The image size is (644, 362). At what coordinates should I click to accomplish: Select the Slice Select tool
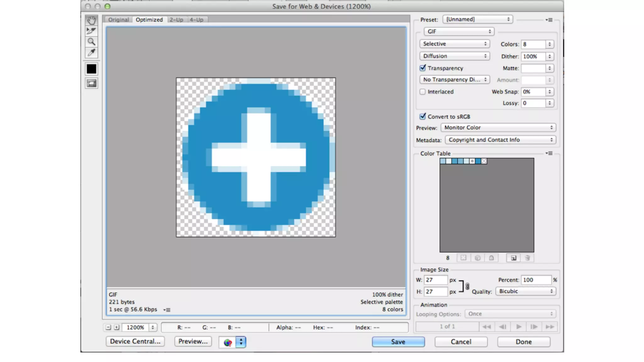[x=92, y=31]
